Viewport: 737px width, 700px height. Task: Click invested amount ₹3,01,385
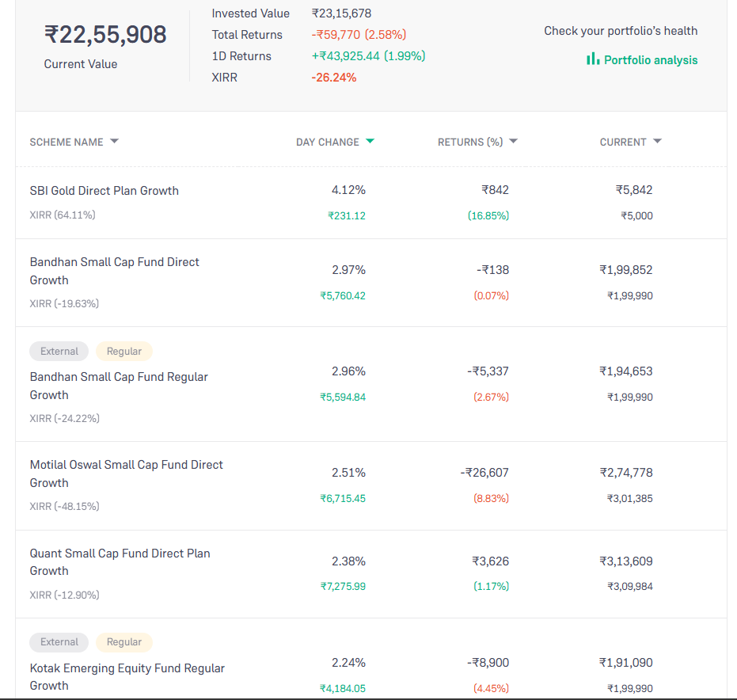coord(630,498)
